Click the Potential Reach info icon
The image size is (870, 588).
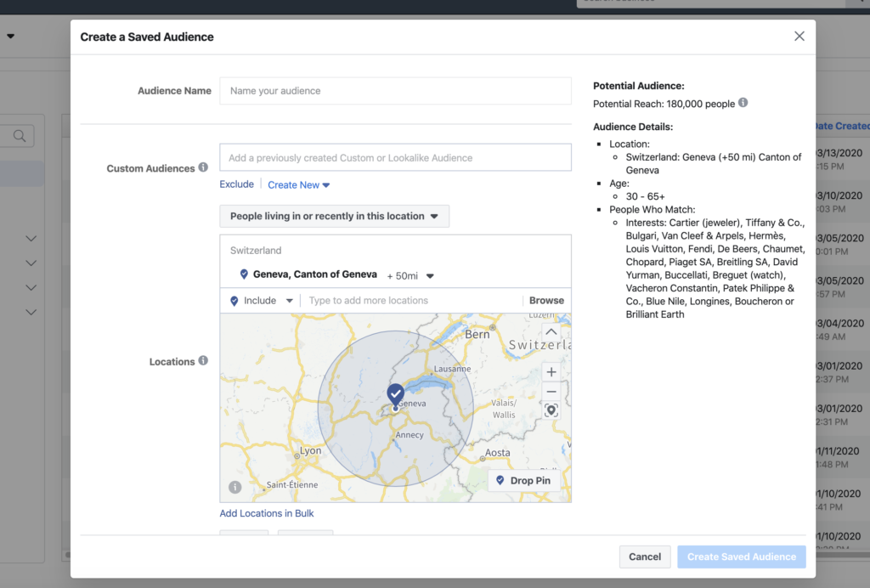(743, 103)
